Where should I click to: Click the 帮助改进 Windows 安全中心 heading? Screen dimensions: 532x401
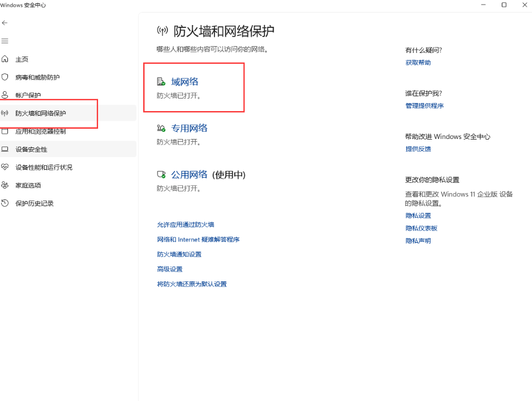448,137
